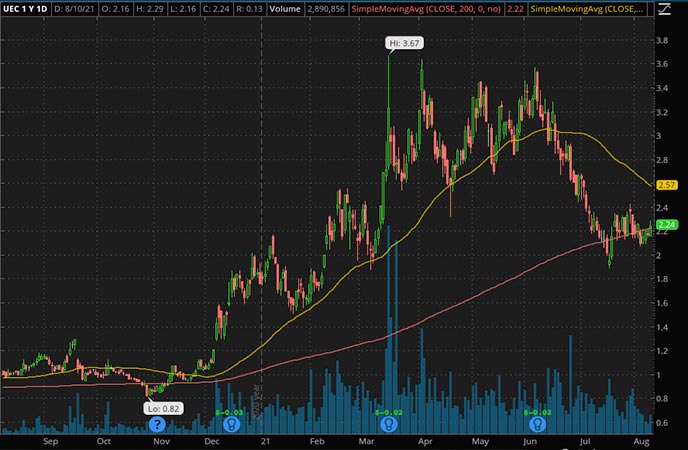Click the 21 year label on time axis
Viewport: 688px width, 450px height.
(x=265, y=441)
